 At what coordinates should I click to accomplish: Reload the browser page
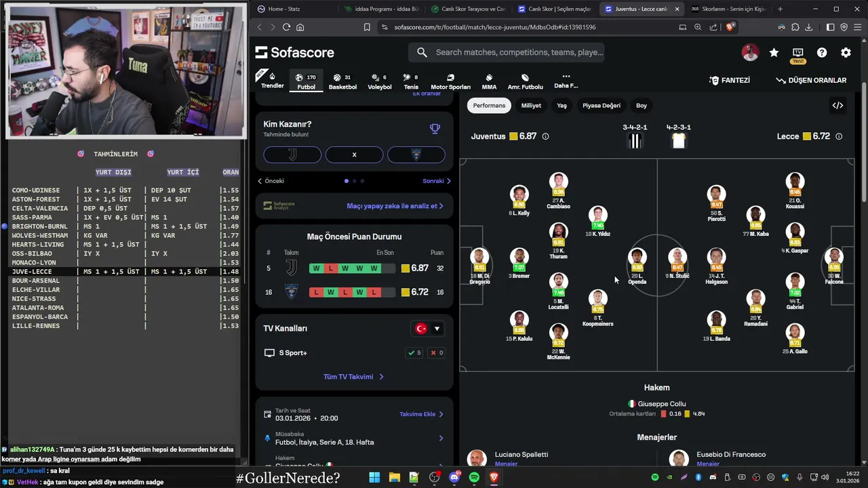coord(286,27)
